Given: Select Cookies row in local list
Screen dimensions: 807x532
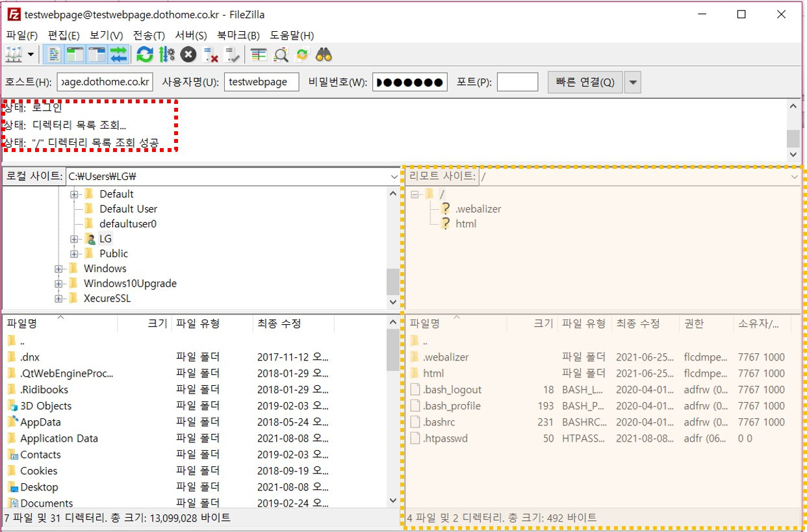Looking at the screenshot, I should pos(195,471).
